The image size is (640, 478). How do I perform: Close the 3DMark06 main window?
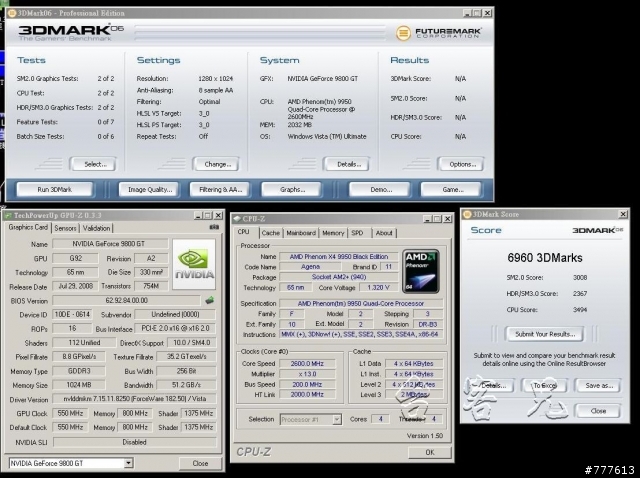[488, 13]
